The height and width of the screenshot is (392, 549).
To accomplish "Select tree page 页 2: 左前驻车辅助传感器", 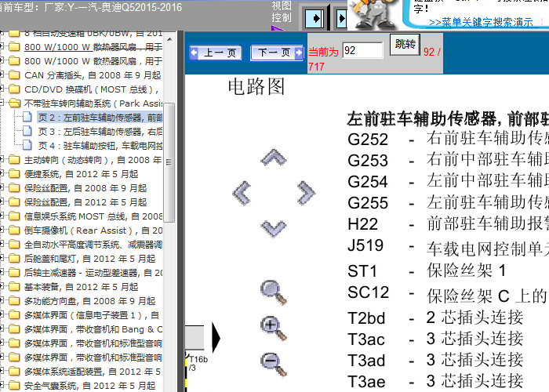I will point(100,118).
